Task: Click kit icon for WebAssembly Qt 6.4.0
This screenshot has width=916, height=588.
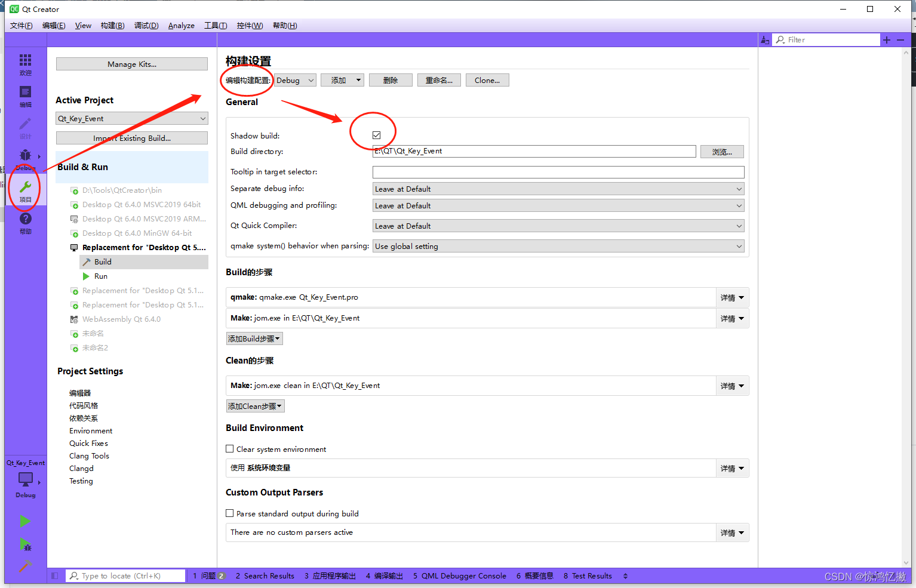Action: coord(75,320)
